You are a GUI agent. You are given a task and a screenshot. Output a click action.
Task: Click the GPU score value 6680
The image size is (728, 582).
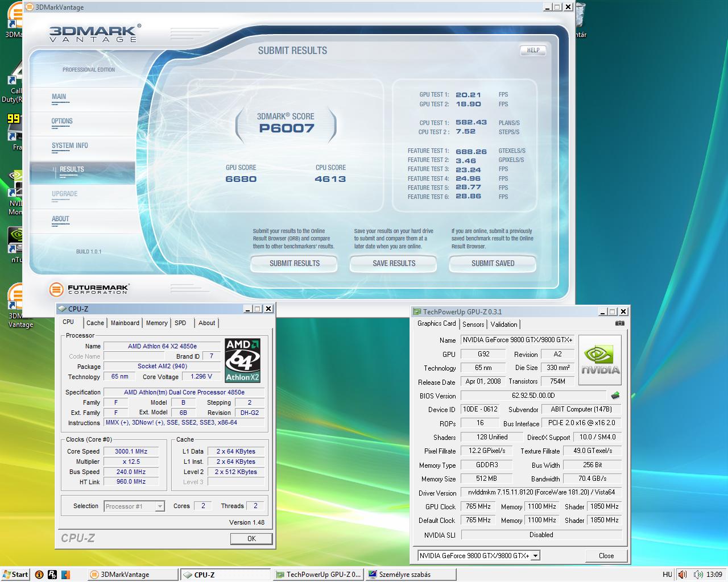pyautogui.click(x=241, y=179)
